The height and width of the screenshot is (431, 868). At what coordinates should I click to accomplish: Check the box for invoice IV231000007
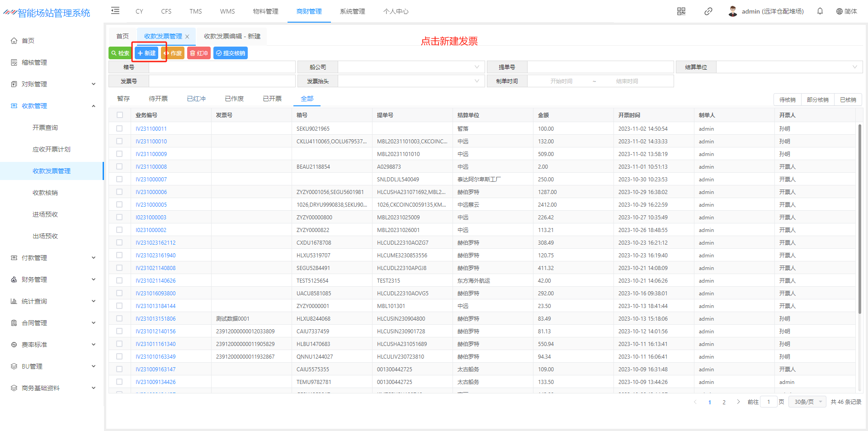tap(119, 180)
